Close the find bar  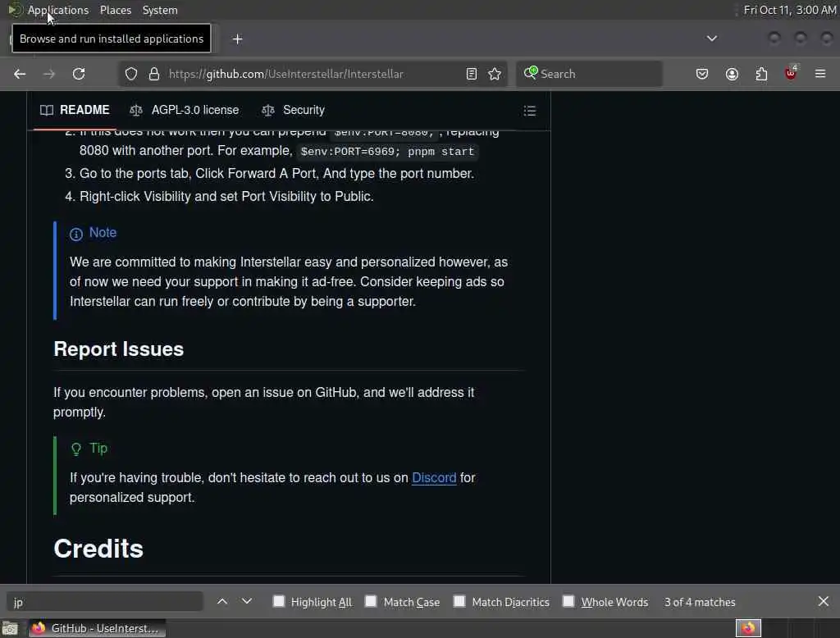(x=824, y=602)
